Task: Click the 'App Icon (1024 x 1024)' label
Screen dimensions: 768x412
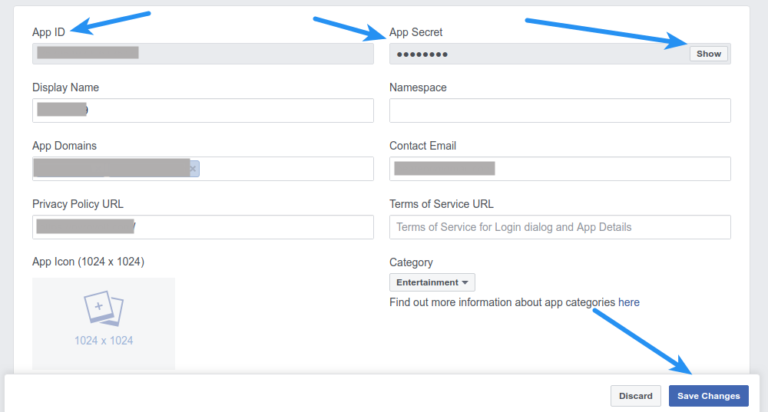Action: point(88,262)
